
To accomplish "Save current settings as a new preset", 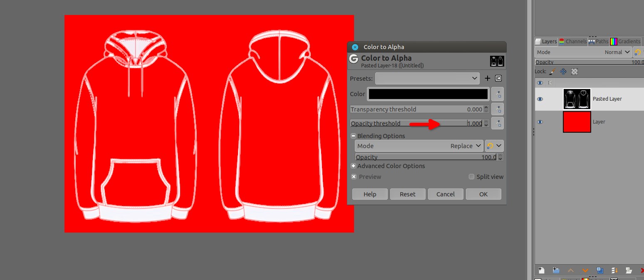I will 488,78.
